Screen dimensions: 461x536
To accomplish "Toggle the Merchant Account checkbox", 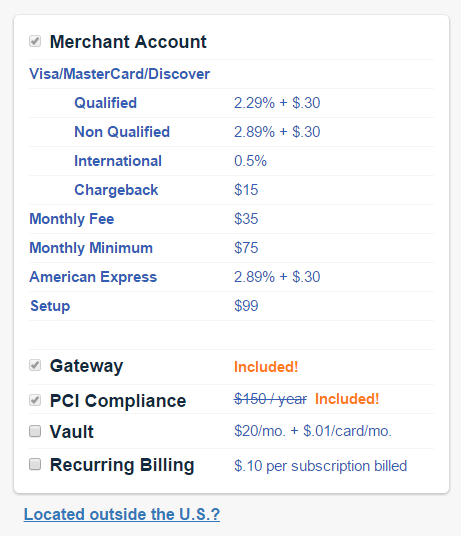I will (35, 41).
